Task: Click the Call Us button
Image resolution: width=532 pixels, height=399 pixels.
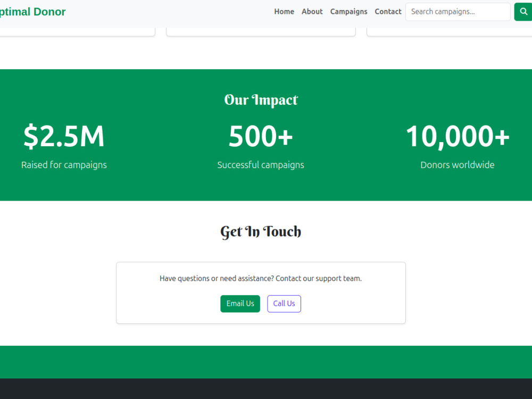Action: [x=284, y=304]
